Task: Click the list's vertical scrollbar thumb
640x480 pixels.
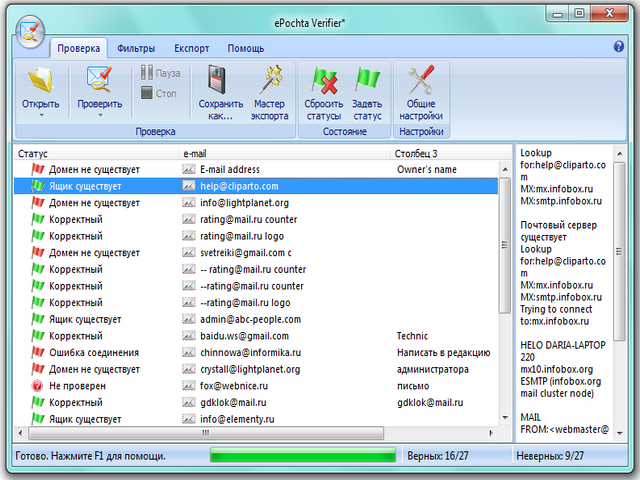Action: pos(505,245)
